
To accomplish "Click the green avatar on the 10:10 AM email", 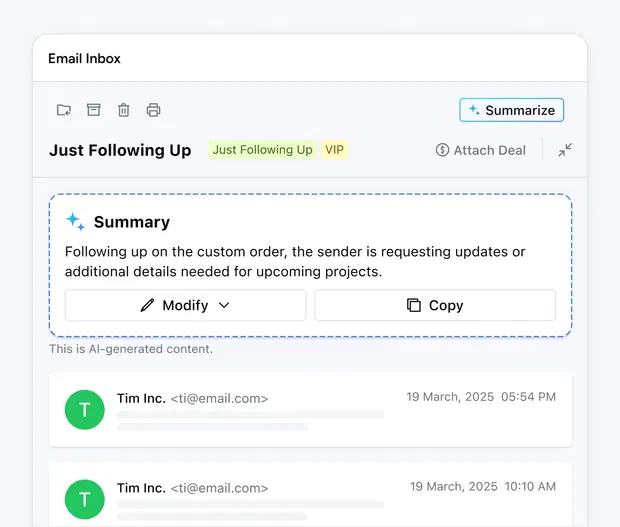I will (x=84, y=499).
